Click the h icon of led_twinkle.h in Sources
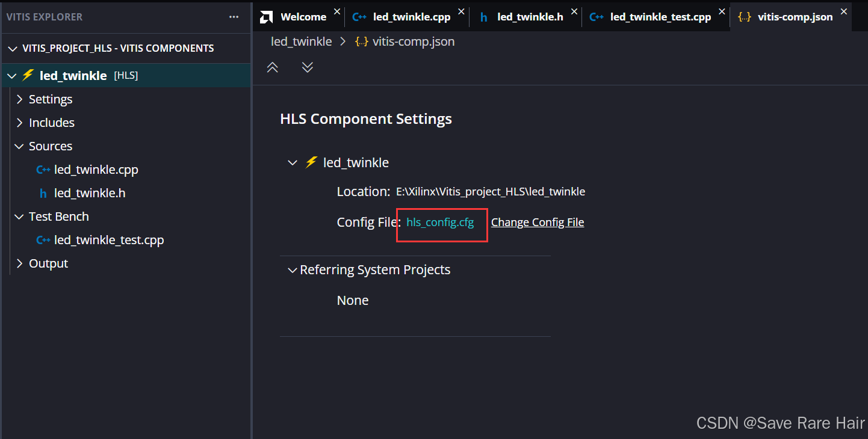Screen dimensions: 868x439 (x=43, y=193)
